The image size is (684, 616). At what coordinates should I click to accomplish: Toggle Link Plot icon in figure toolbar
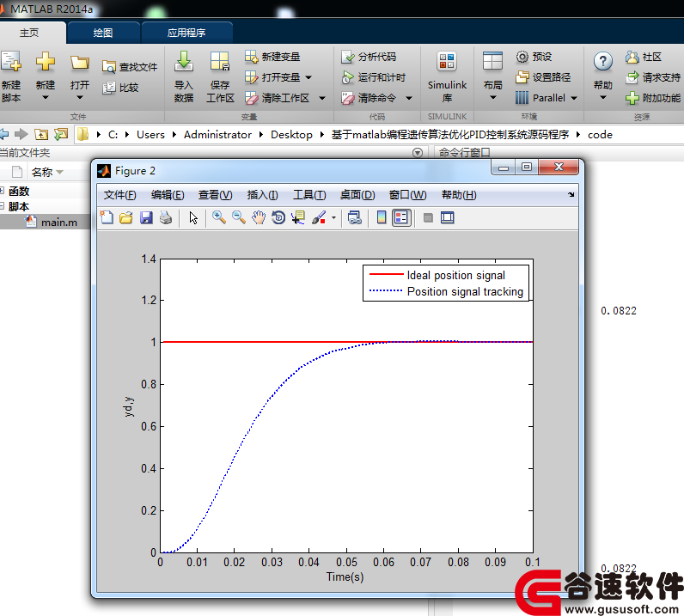point(355,217)
